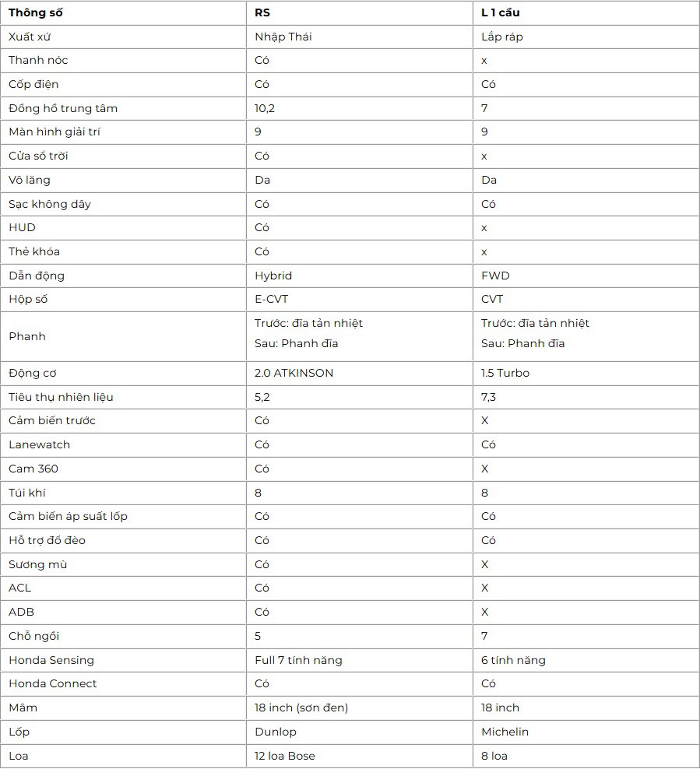Select the "Dunlop" tire cell
The height and width of the screenshot is (769, 700).
coord(276,732)
